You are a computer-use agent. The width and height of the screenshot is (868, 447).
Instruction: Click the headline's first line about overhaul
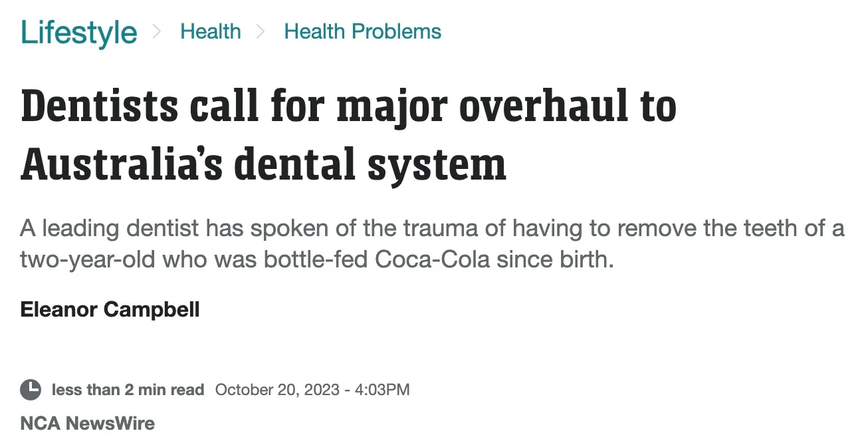click(348, 108)
